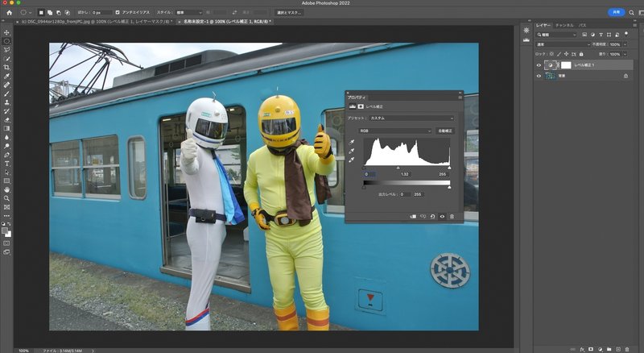
Task: Open the search icon at top right
Action: [x=632, y=13]
